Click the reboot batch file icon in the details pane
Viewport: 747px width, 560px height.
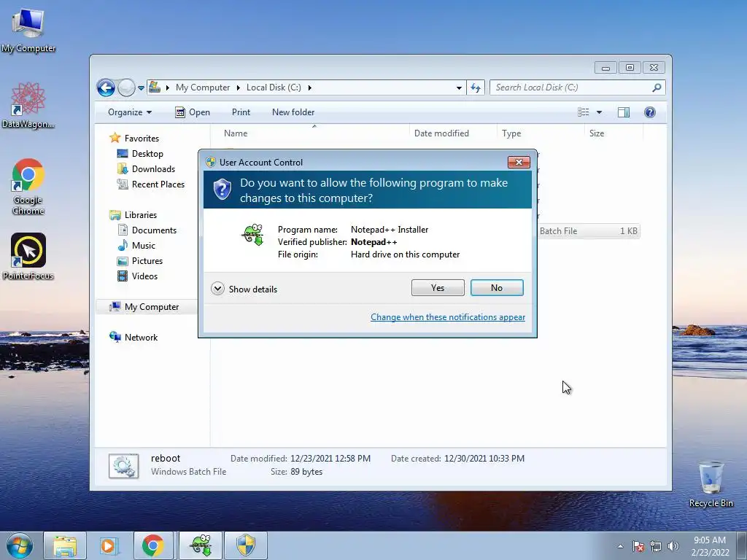point(123,466)
